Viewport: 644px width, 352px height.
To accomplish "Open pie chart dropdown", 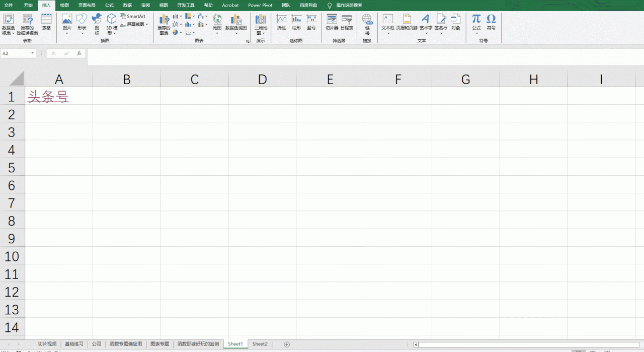I will [178, 32].
